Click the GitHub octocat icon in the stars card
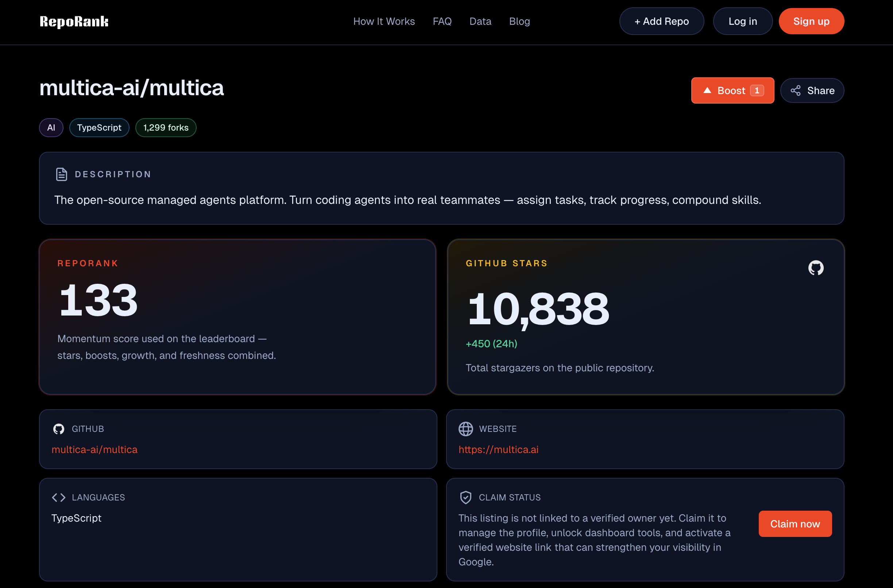893x588 pixels. click(816, 267)
